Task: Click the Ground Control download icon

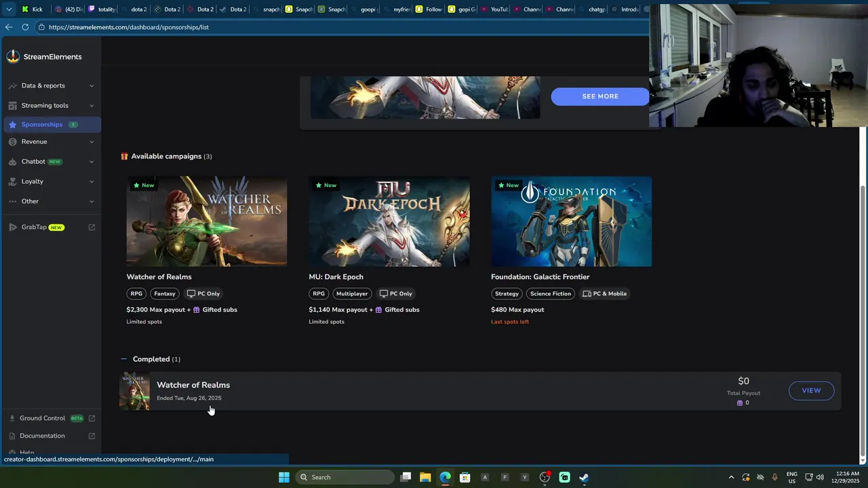Action: 12,418
